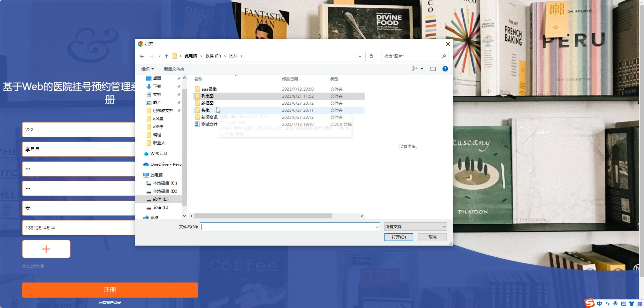The width and height of the screenshot is (644, 308).
Task: Sort by the 类型 column header
Action: 334,79
